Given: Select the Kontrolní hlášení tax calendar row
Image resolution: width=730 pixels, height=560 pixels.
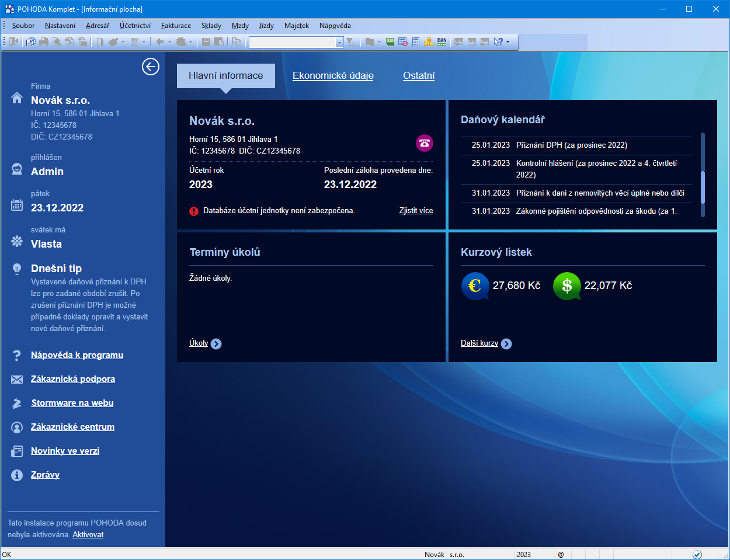Looking at the screenshot, I should (x=576, y=169).
